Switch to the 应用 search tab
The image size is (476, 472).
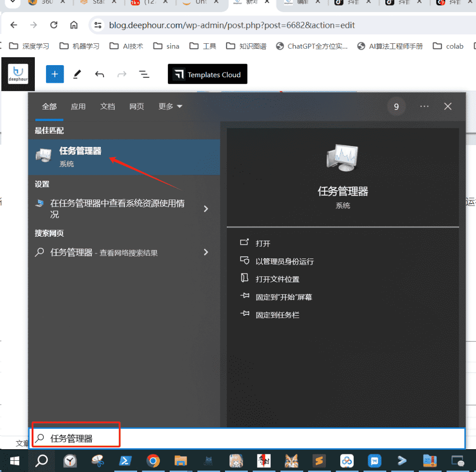point(78,106)
